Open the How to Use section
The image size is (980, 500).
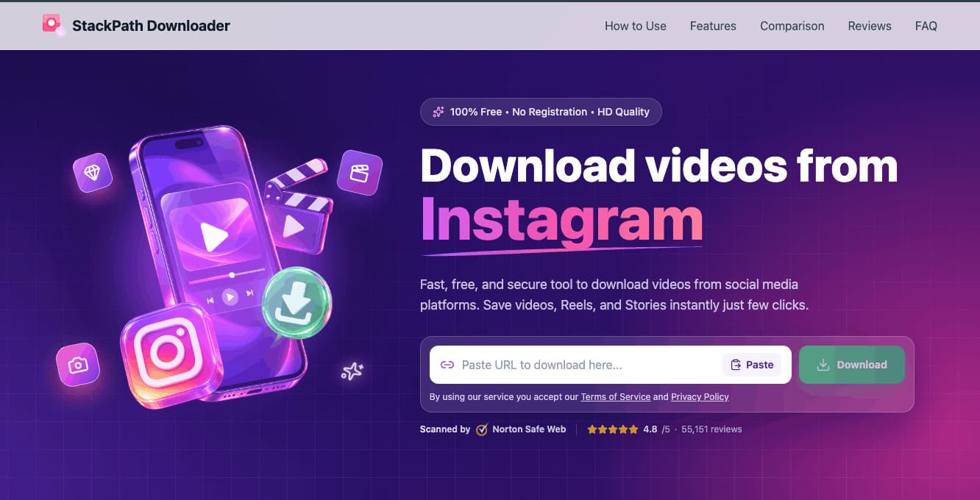coord(636,26)
